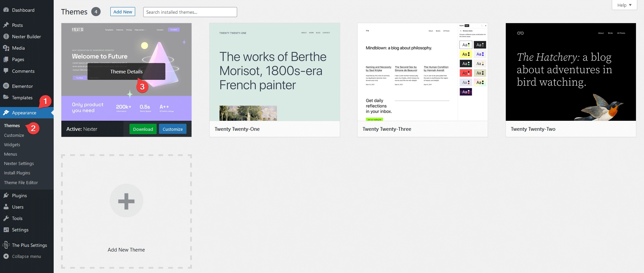
Task: Click the green Download button
Action: click(x=143, y=129)
